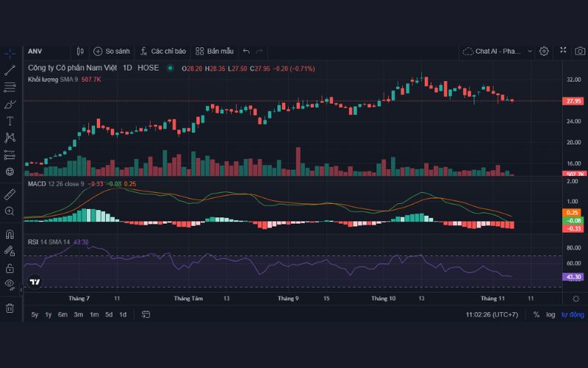
Task: Take a chart snapshot with camera icon
Action: tap(579, 51)
